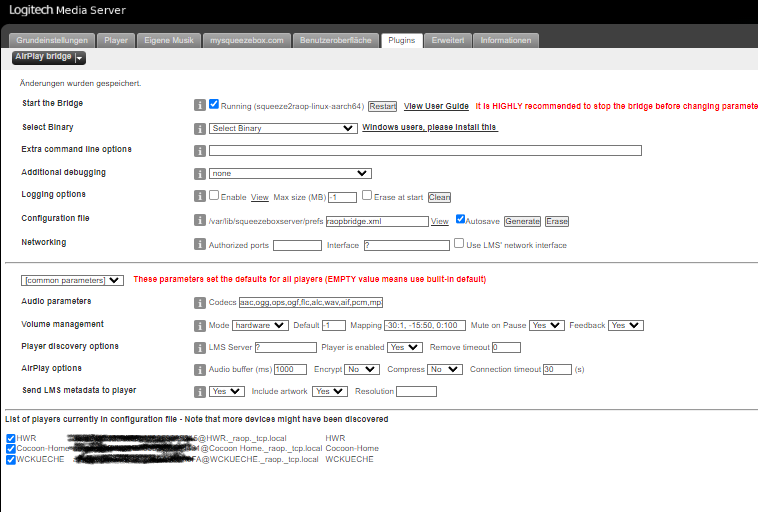Click info icon for Configuration file
The height and width of the screenshot is (512, 758).
(200, 220)
